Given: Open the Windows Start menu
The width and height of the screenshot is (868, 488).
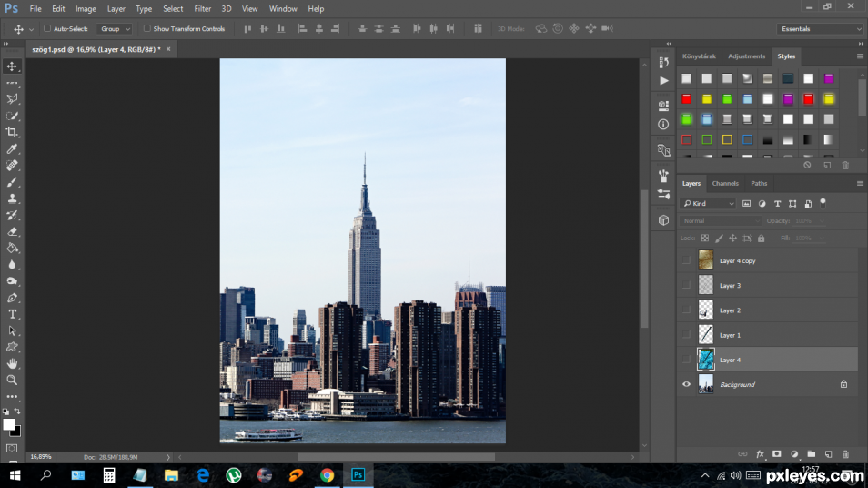Looking at the screenshot, I should point(15,475).
